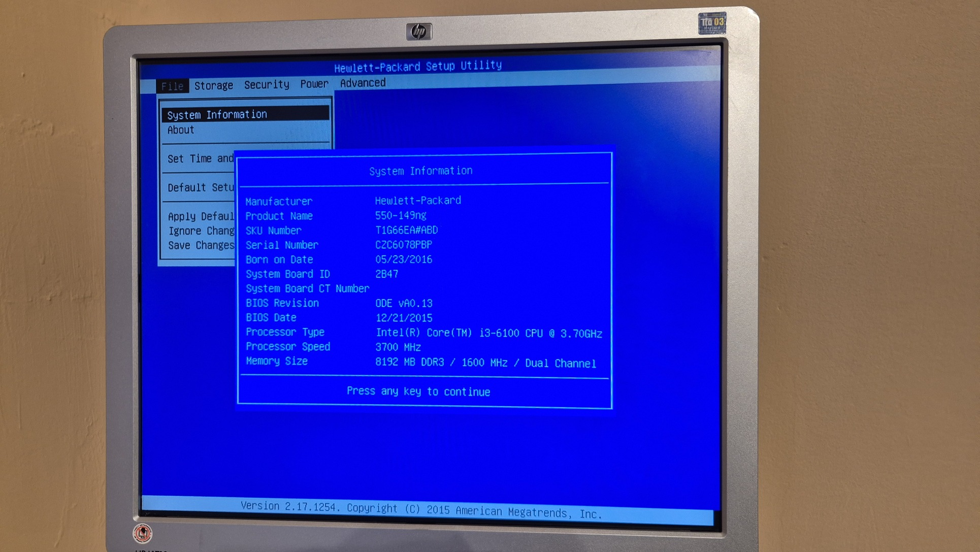Image resolution: width=980 pixels, height=552 pixels.
Task: Choose the About entry
Action: click(x=181, y=130)
